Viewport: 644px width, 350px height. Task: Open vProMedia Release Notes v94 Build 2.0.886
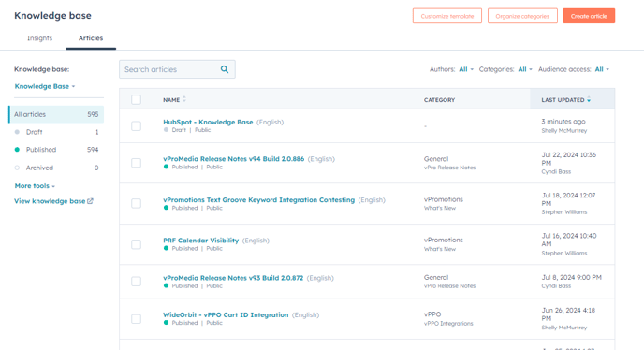(x=234, y=158)
